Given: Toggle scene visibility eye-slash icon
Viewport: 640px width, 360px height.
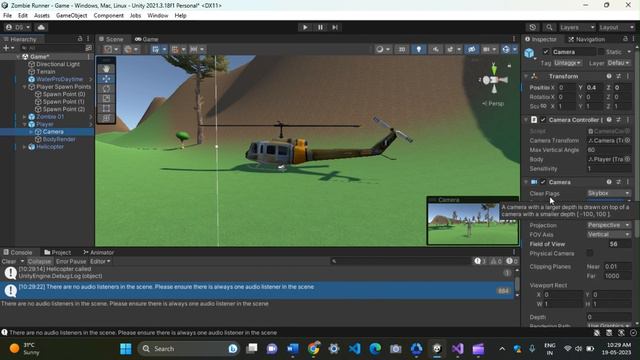Looking at the screenshot, I should [x=471, y=49].
